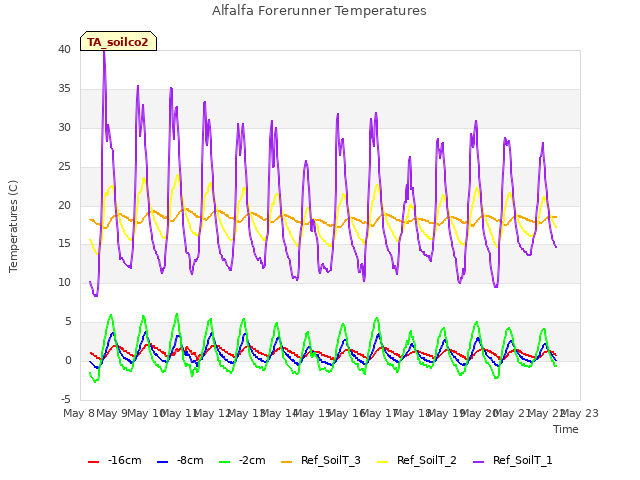Click the purple peak reaching 40 degrees
Screen dimensions: 640x480
point(104,53)
